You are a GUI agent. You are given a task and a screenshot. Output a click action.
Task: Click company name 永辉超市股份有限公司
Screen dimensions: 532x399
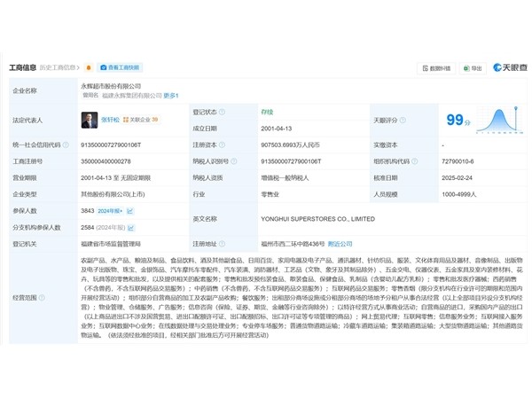pos(111,86)
